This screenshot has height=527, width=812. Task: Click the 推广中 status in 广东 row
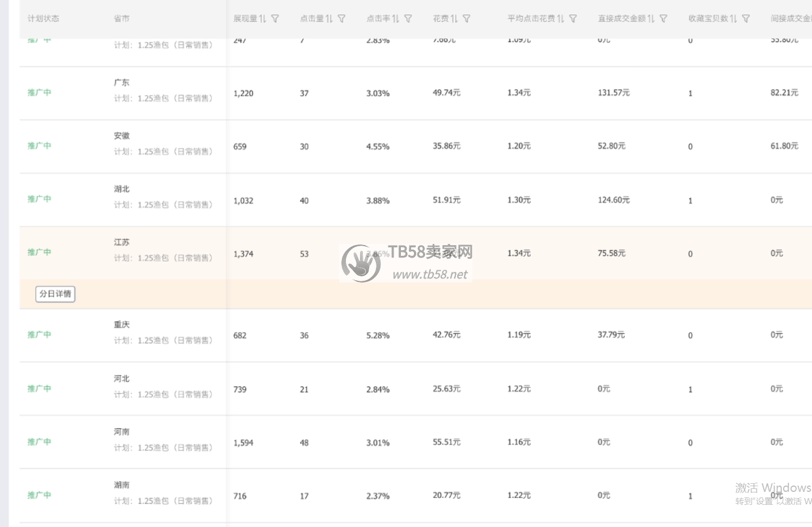coord(39,92)
